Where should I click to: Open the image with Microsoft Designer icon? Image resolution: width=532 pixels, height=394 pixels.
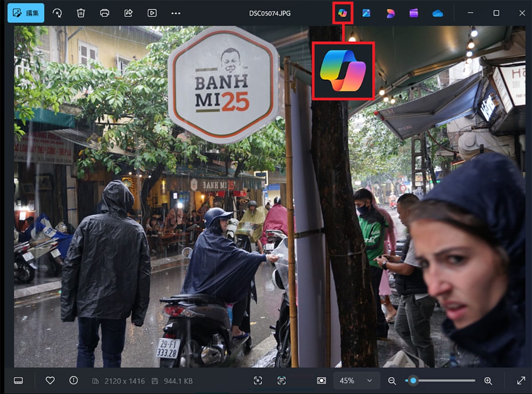(x=390, y=13)
